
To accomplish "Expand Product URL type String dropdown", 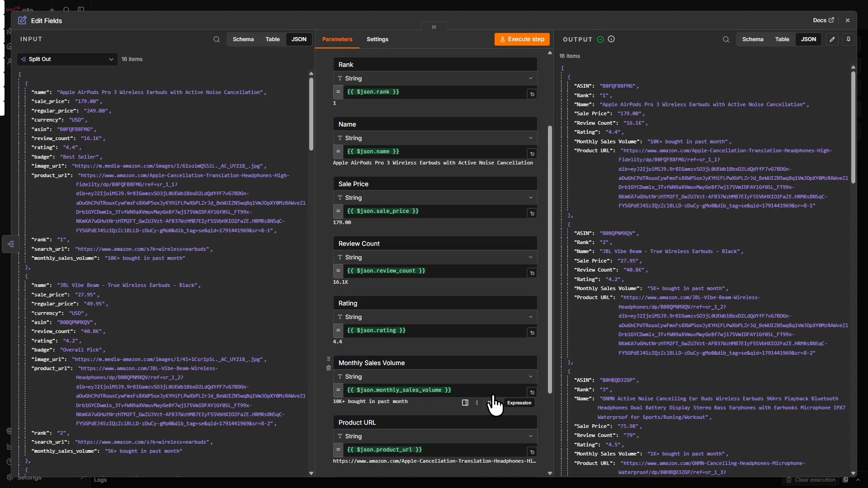I will point(435,436).
